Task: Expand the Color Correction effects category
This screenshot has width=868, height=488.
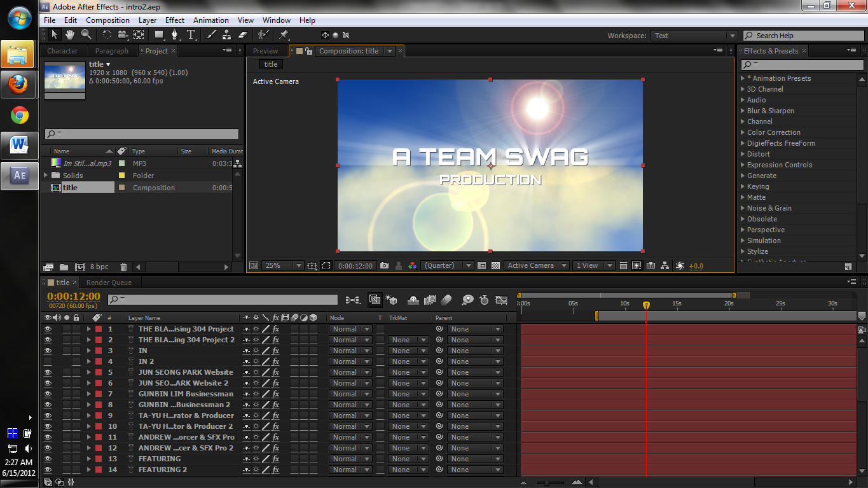Action: tap(742, 132)
